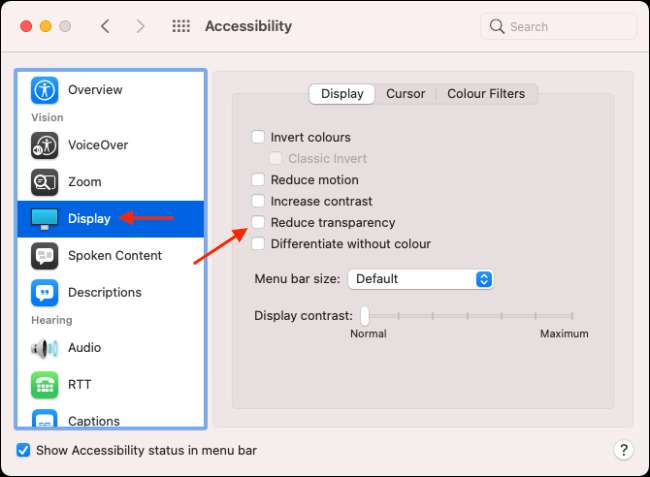Click the Spoken Content icon
650x477 pixels.
[x=46, y=255]
